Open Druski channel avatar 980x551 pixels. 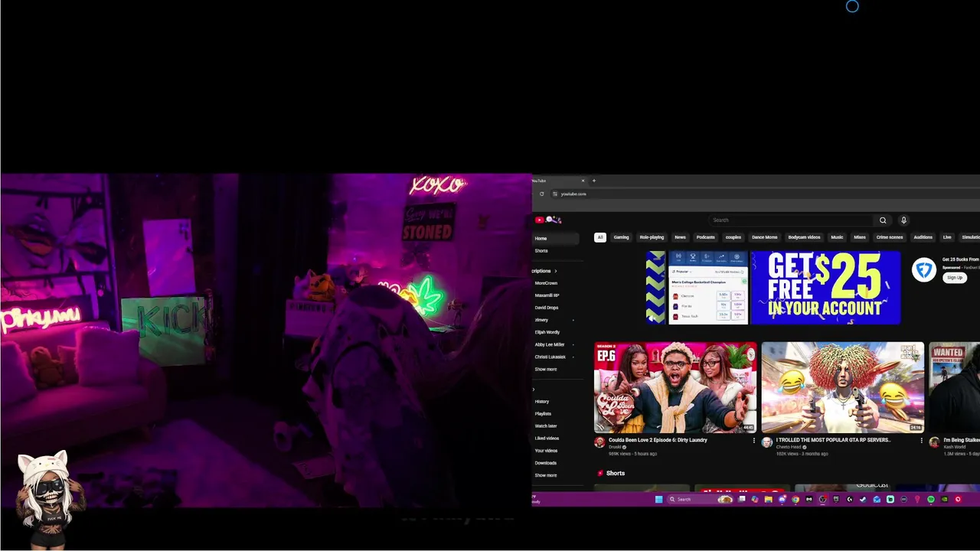point(599,442)
